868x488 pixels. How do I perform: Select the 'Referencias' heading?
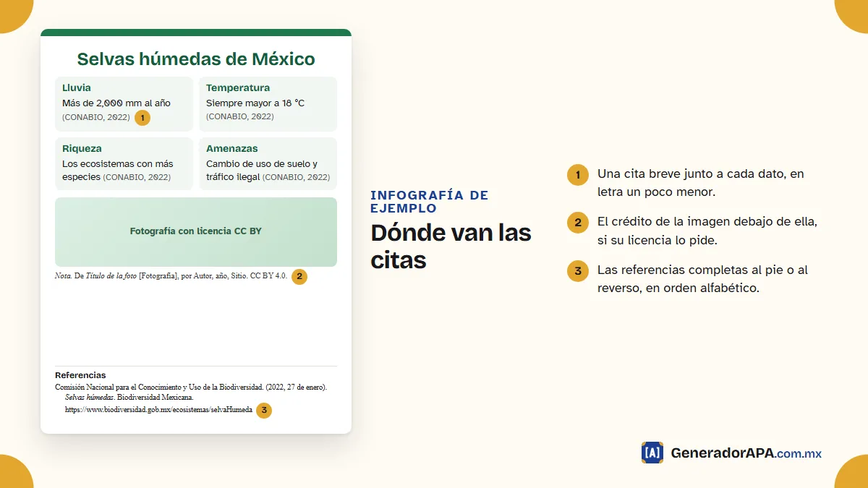click(80, 375)
